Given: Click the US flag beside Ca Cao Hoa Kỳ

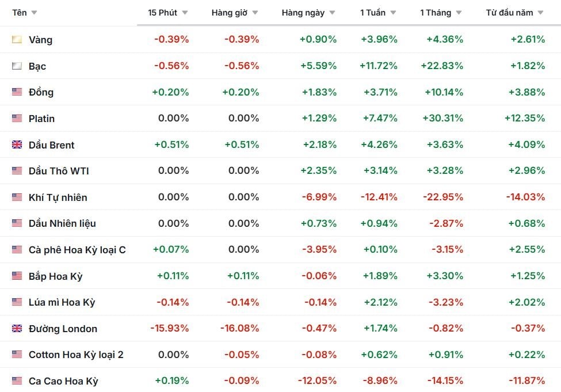Looking at the screenshot, I should pos(17,381).
